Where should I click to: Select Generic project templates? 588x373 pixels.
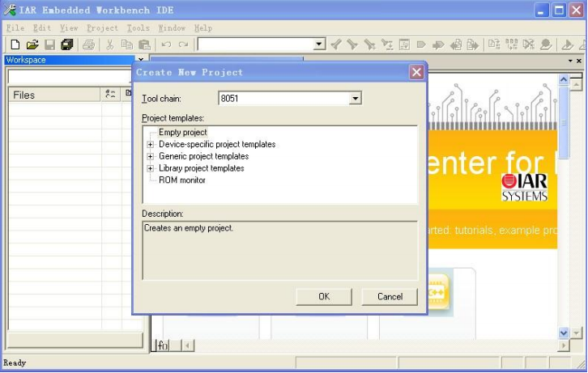tap(203, 156)
